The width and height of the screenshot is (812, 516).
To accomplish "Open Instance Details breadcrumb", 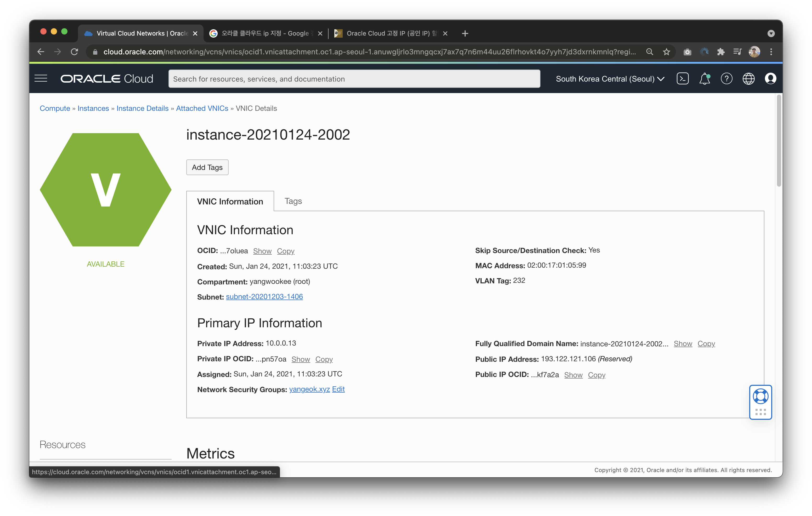I will [142, 108].
